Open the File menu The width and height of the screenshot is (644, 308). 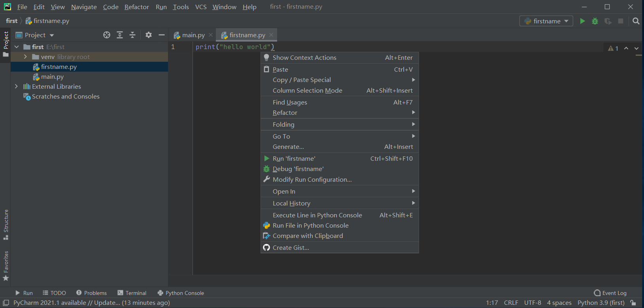tap(22, 7)
